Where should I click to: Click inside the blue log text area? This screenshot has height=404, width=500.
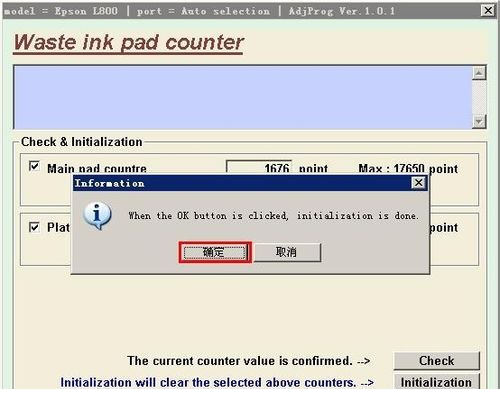coord(243,97)
